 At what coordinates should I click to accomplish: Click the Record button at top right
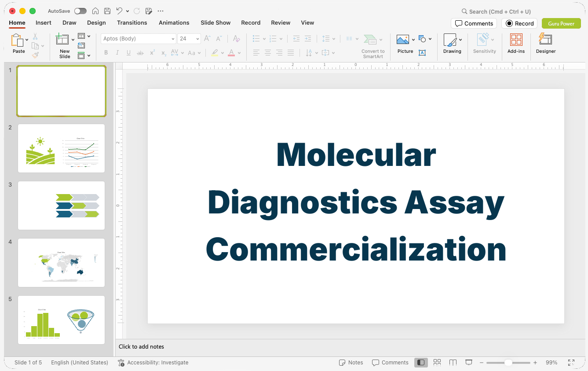coord(519,23)
